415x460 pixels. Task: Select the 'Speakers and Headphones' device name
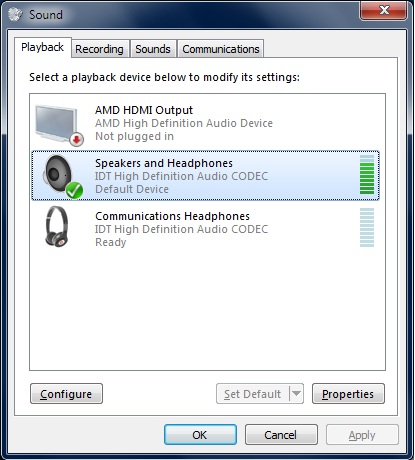(164, 163)
